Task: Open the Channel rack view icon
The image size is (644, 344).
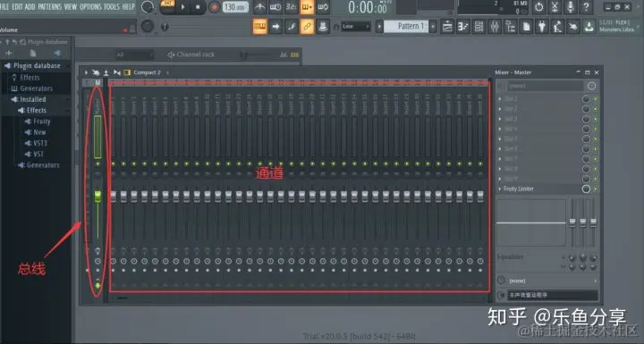Action: coord(479,27)
